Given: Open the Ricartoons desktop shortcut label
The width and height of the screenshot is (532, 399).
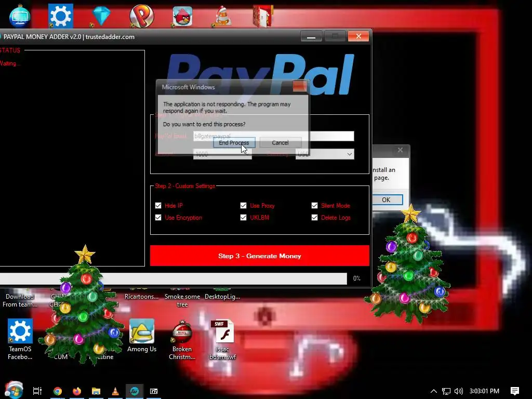Looking at the screenshot, I should click(141, 297).
